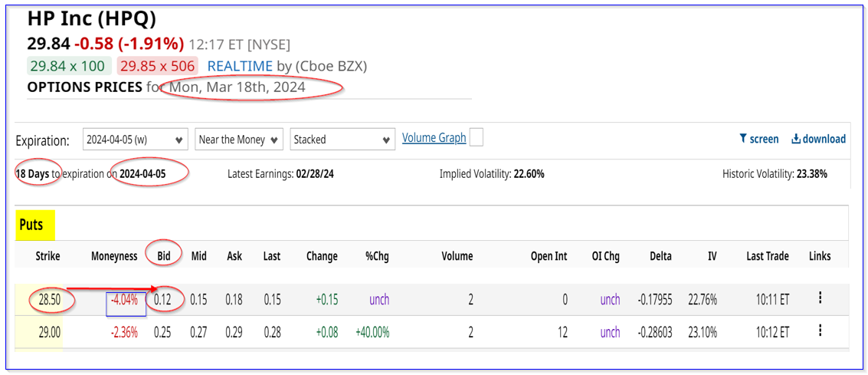Image resolution: width=868 pixels, height=375 pixels.
Task: Sort by the Last Trade column header
Action: [x=767, y=256]
